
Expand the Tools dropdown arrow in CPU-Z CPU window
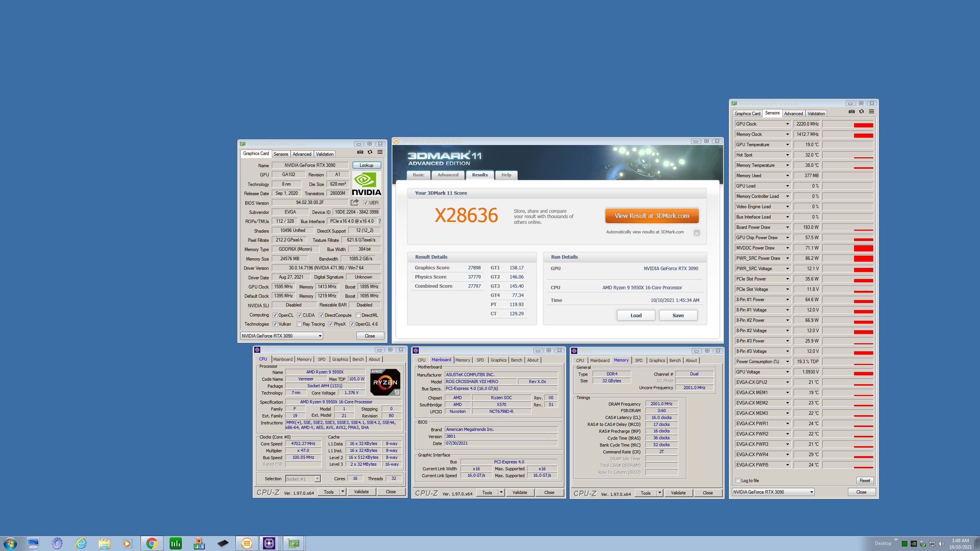point(343,492)
